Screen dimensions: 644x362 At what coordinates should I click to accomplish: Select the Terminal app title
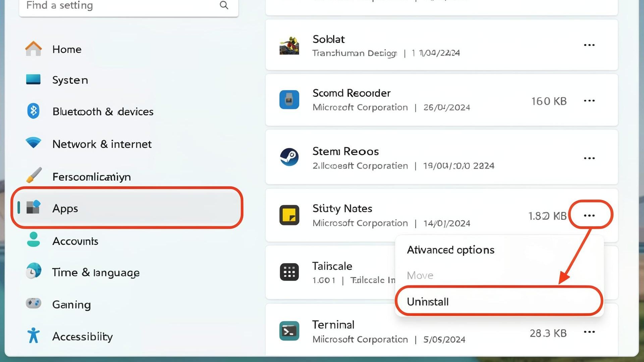click(333, 324)
